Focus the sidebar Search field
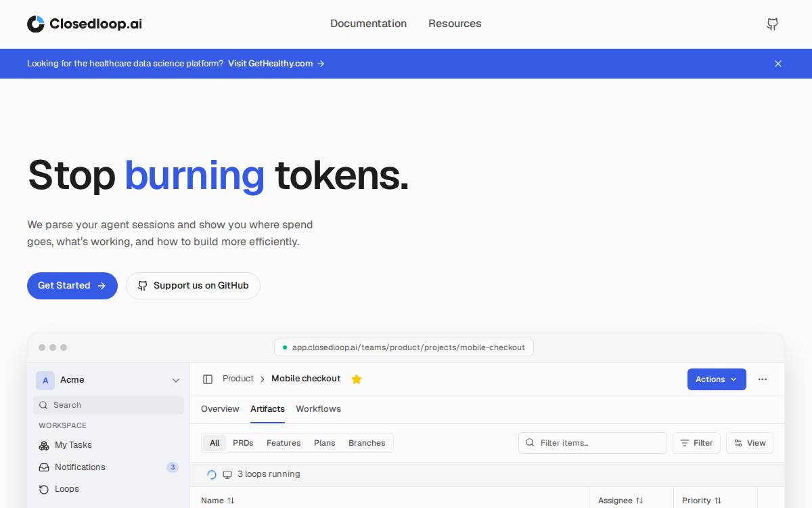 coord(109,405)
